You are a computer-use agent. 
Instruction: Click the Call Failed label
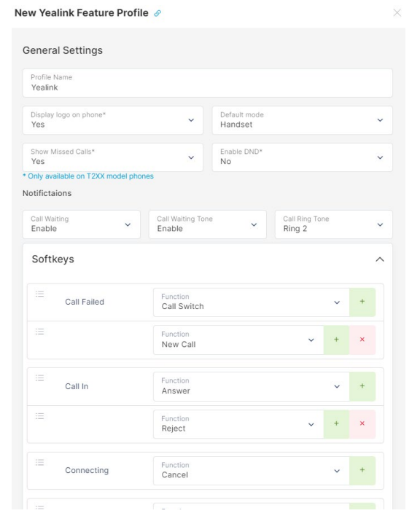(85, 302)
